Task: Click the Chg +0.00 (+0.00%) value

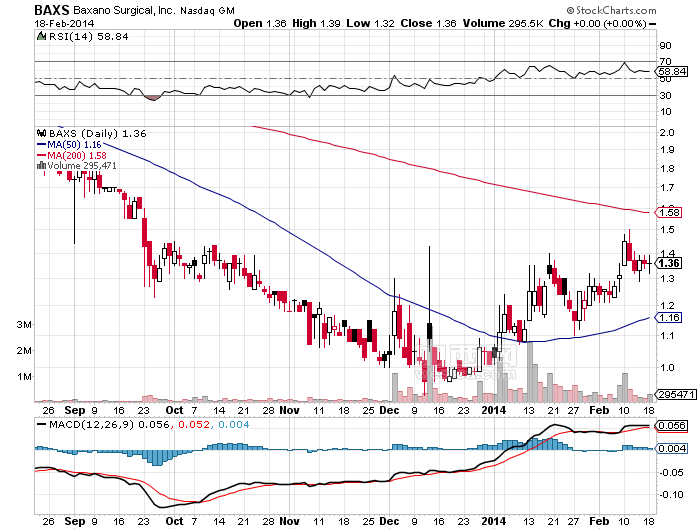Action: click(x=597, y=23)
